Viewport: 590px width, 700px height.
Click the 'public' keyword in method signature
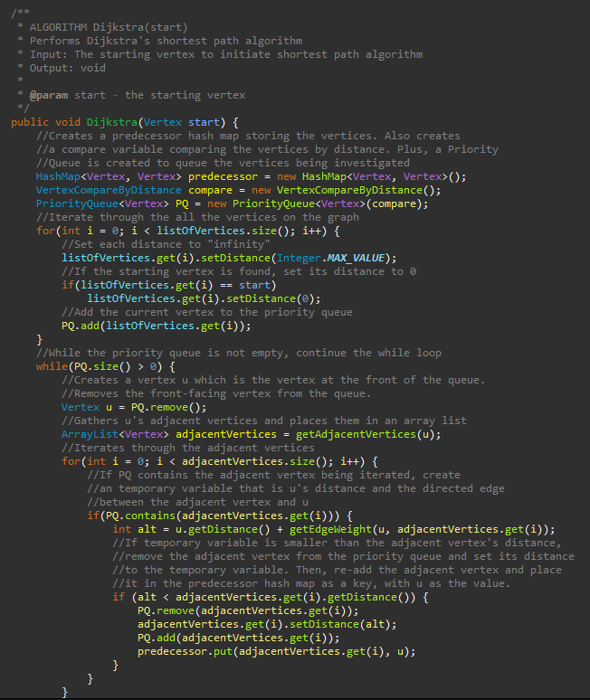pos(30,122)
